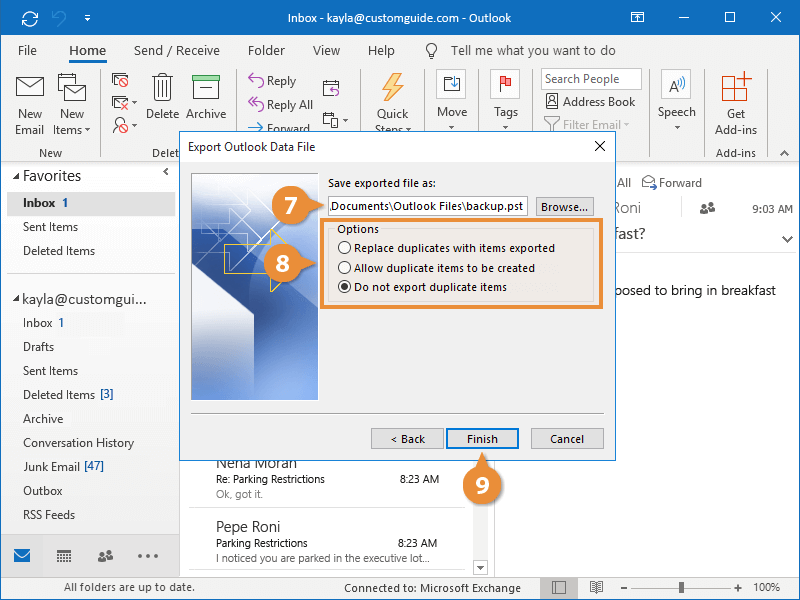Click the export file path field

coord(428,206)
